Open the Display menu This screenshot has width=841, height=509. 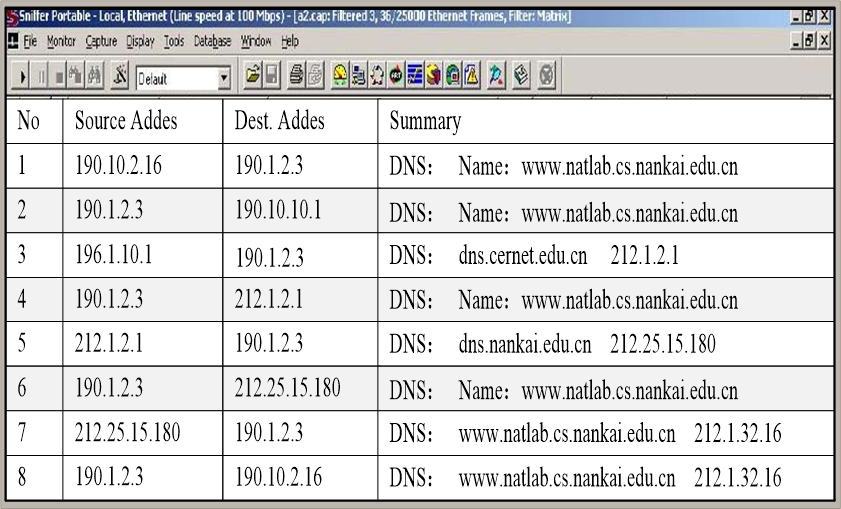tap(141, 41)
